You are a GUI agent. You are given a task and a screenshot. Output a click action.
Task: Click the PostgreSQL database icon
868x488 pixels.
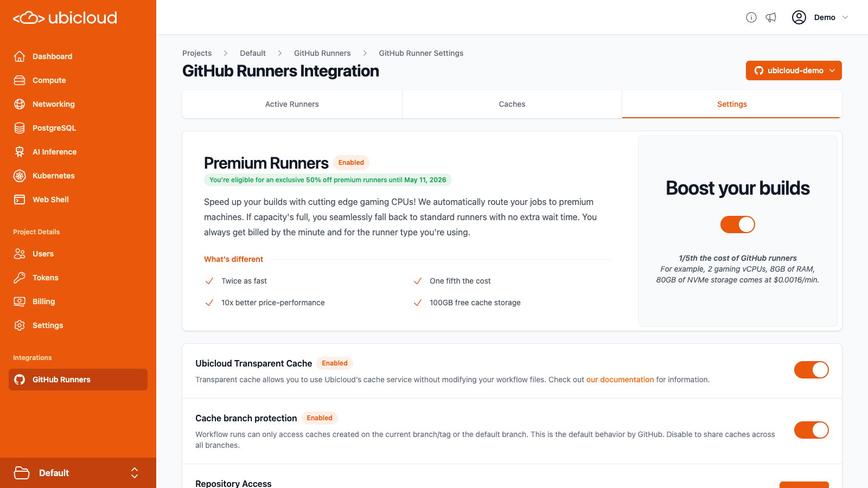20,128
